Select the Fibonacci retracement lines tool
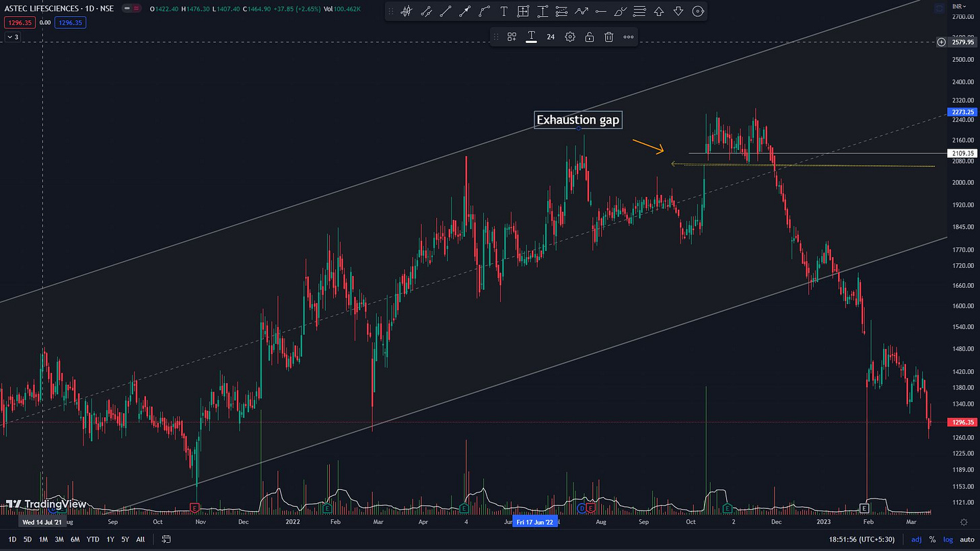Screen dimensions: 980x551 pos(562,11)
